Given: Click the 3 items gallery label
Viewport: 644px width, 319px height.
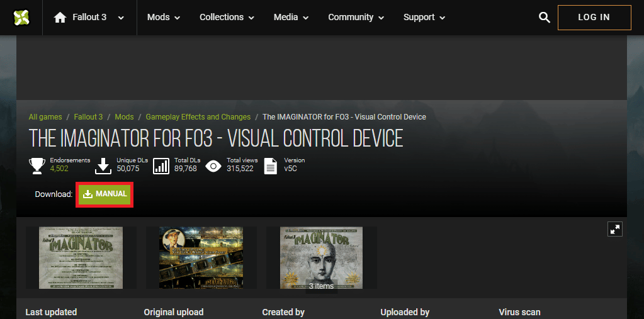Looking at the screenshot, I should pos(321,286).
